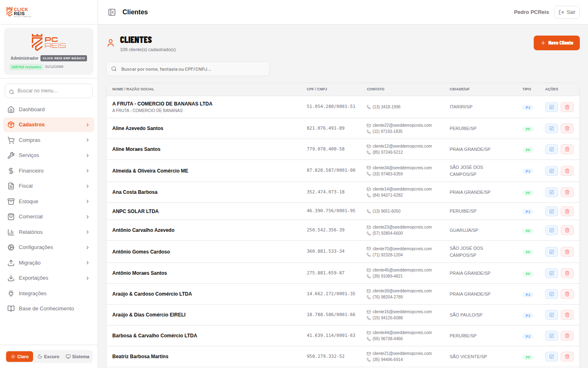
Task: Expand the Estoque menu
Action: [x=49, y=202]
